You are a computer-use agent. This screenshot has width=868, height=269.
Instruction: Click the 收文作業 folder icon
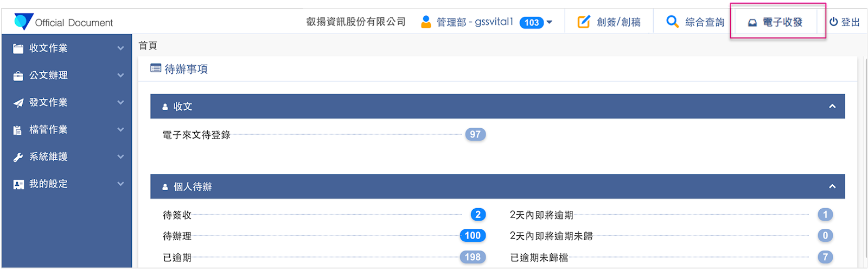(18, 48)
